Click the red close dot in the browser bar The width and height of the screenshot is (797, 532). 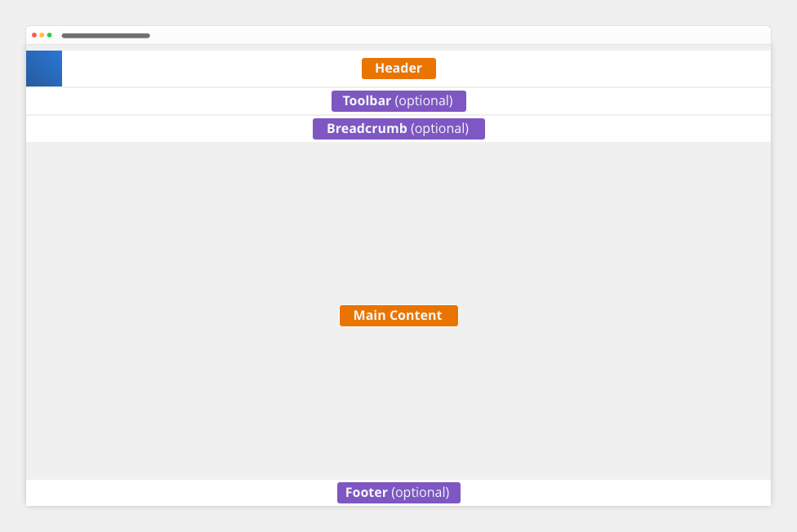coord(34,35)
